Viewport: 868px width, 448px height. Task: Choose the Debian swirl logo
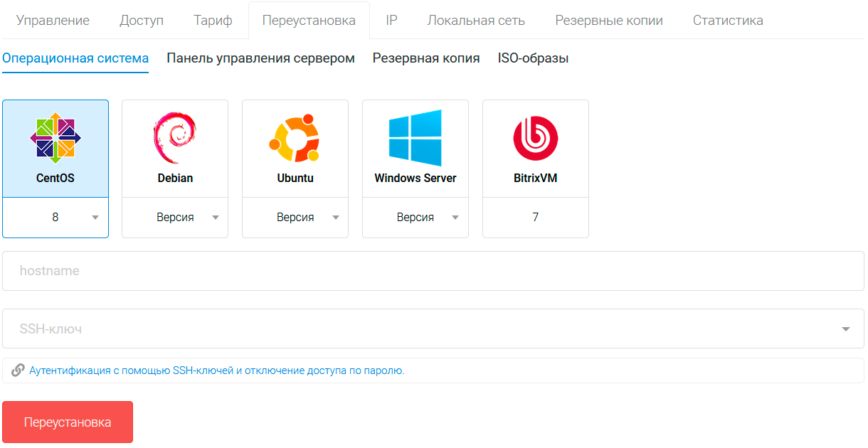pyautogui.click(x=175, y=138)
